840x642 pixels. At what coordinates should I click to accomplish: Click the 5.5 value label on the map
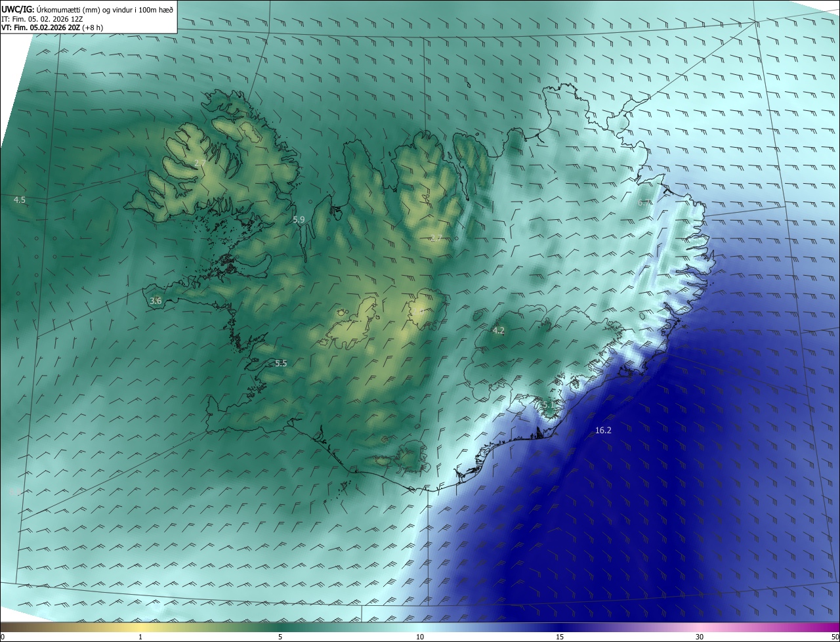[x=281, y=363]
